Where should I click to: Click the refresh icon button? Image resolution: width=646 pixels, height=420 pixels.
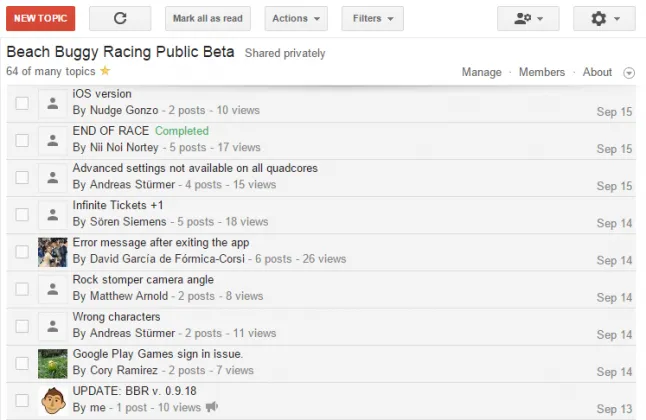tap(120, 18)
